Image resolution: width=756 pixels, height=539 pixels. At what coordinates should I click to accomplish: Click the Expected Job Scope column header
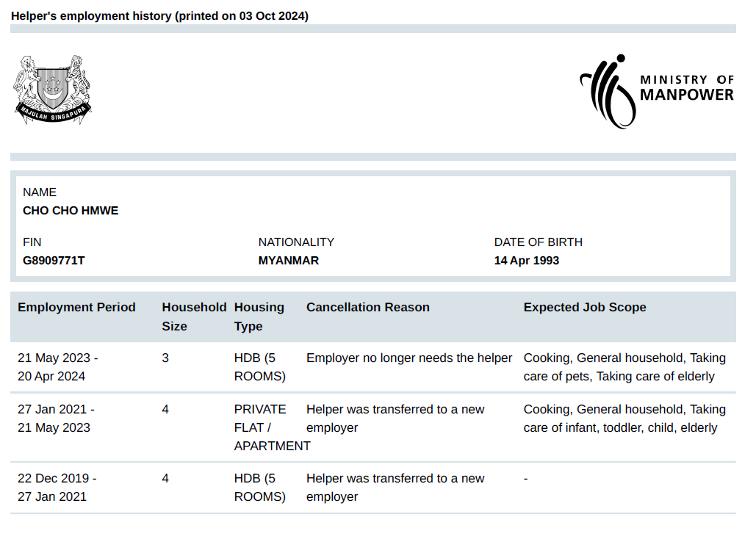(x=584, y=308)
